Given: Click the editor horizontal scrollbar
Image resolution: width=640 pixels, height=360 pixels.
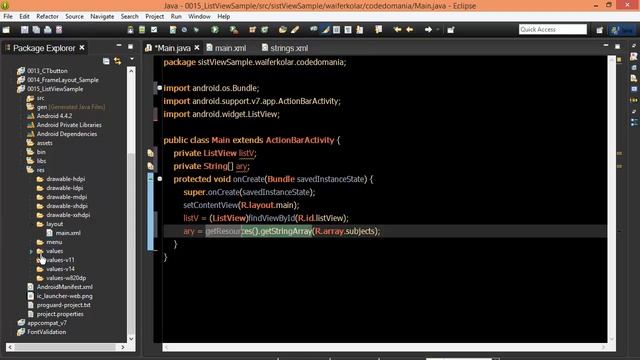Looking at the screenshot, I should 384,347.
